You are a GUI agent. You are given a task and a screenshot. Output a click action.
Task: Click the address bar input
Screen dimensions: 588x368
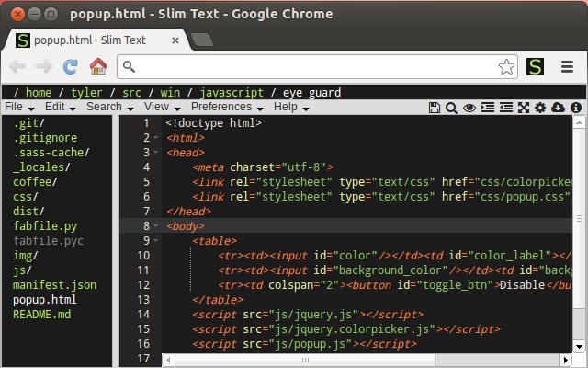tap(317, 67)
